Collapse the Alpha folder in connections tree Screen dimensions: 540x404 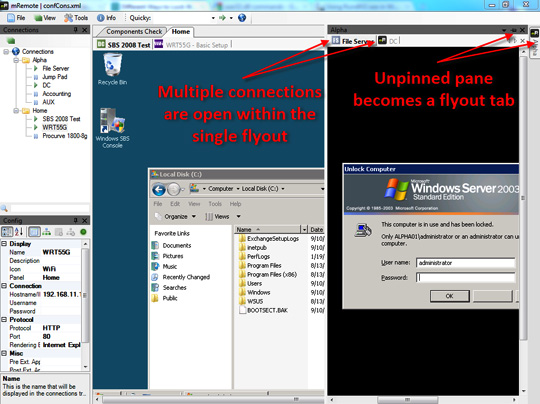coord(16,60)
